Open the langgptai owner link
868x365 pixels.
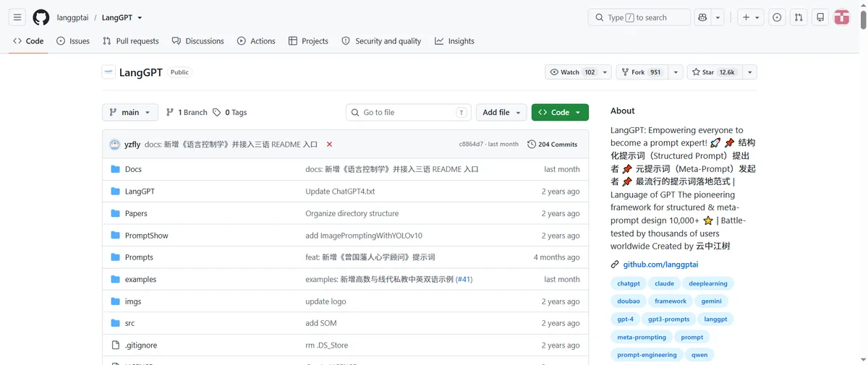pyautogui.click(x=72, y=17)
